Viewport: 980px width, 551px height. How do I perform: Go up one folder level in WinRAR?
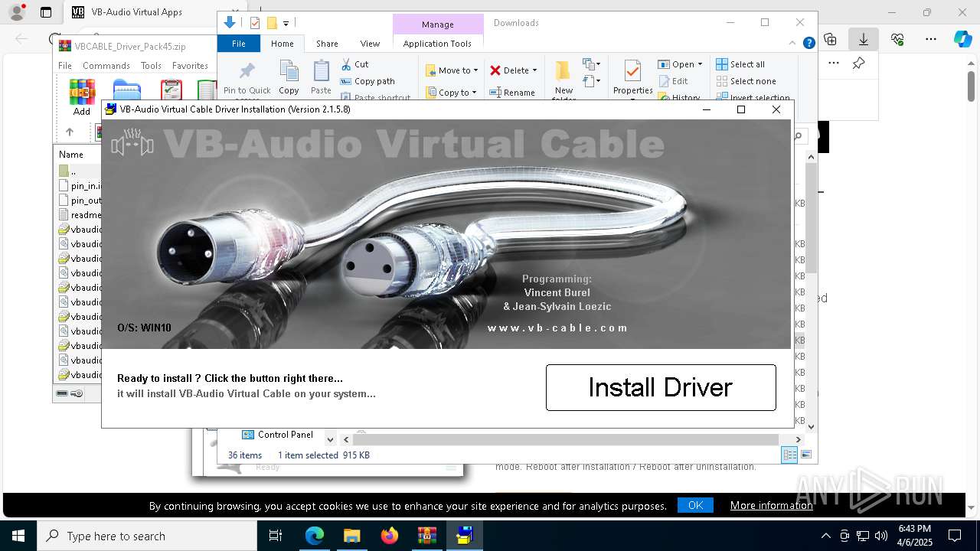point(69,132)
